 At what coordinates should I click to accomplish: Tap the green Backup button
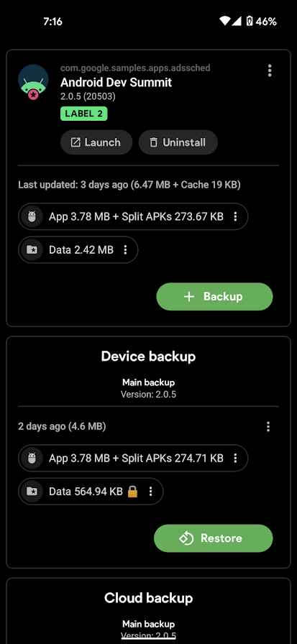tap(214, 297)
